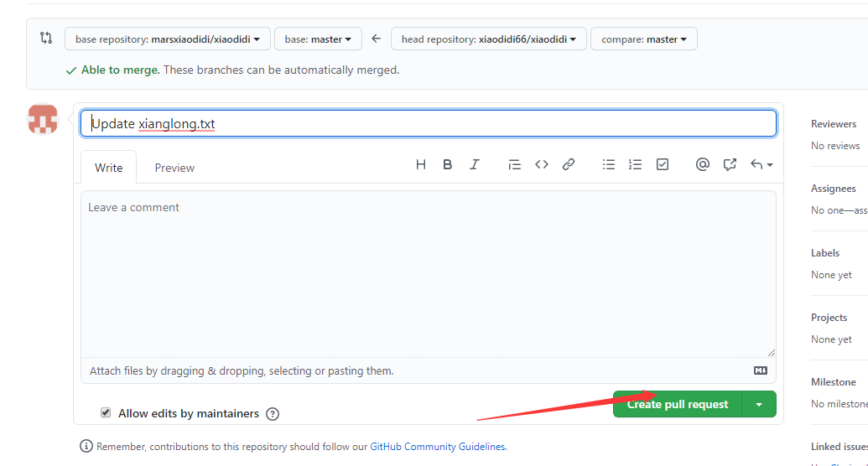
Task: Expand the compare: master branch dropdown
Action: point(643,39)
